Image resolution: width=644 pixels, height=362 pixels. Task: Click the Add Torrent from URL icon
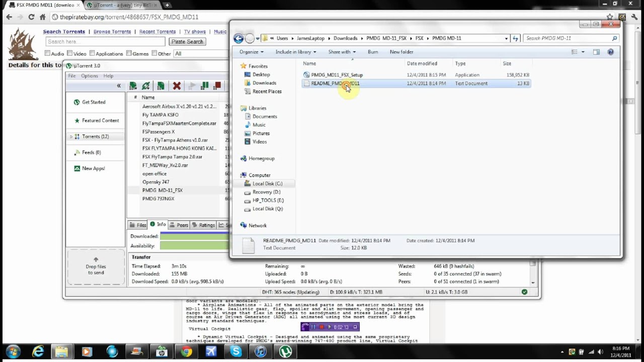tap(146, 86)
